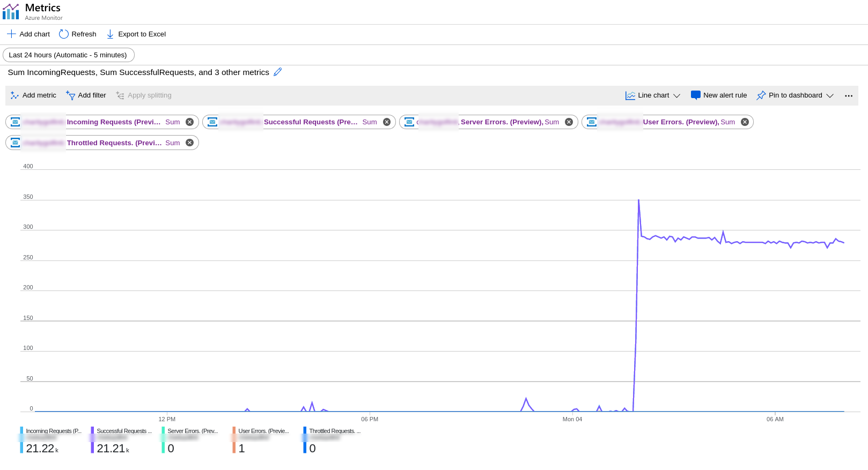Screen dimensions: 868x470
Task: Click the chart title text
Action: pyautogui.click(x=138, y=72)
